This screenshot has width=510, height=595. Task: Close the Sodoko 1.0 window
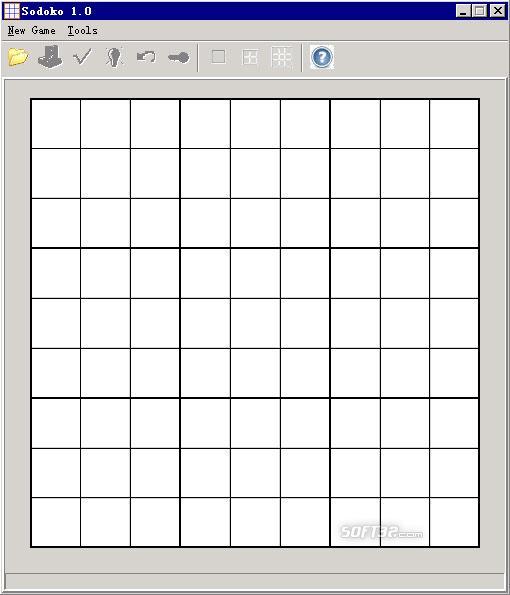coord(497,11)
